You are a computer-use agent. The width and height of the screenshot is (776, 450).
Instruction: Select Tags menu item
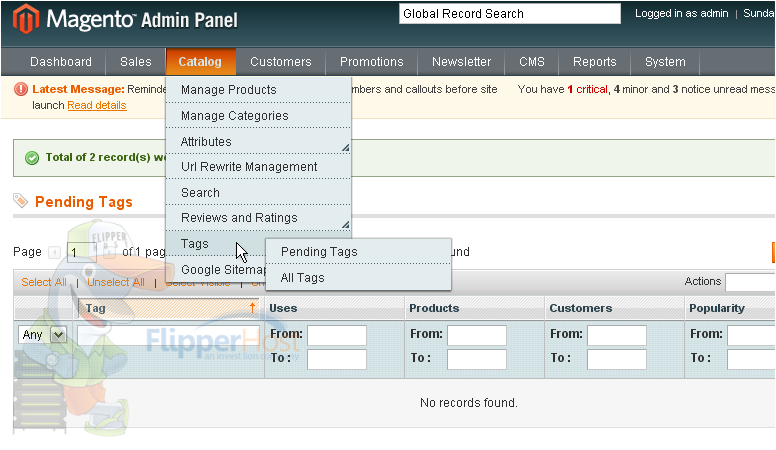(216, 244)
